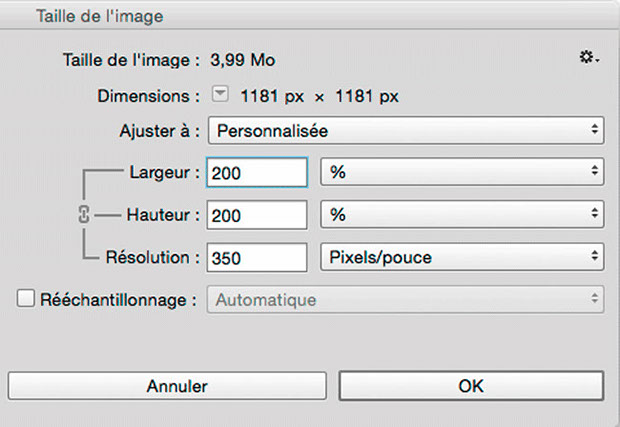Open the Pixels/pouce resolution unit dropdown

462,257
